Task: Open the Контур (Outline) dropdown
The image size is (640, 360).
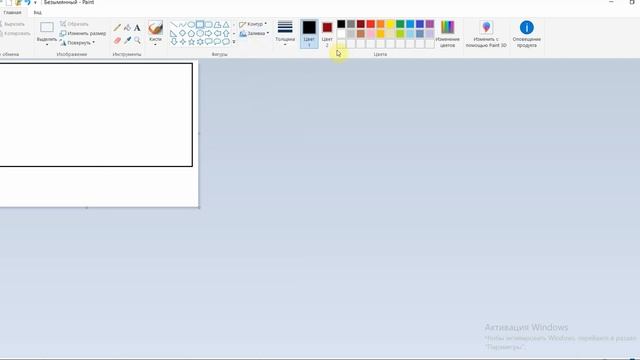Action: coord(253,24)
